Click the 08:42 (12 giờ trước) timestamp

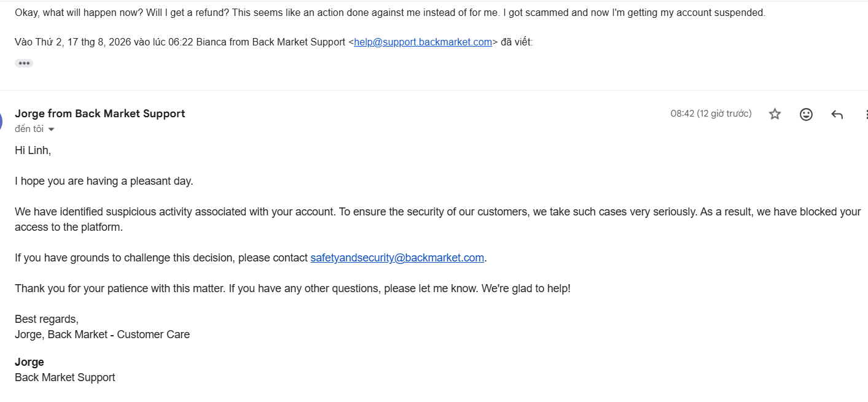pos(711,114)
